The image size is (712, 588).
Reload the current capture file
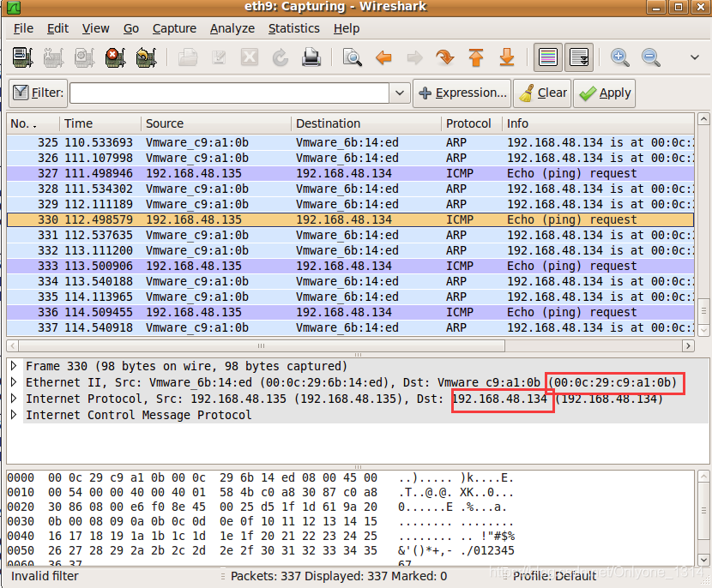[x=281, y=57]
